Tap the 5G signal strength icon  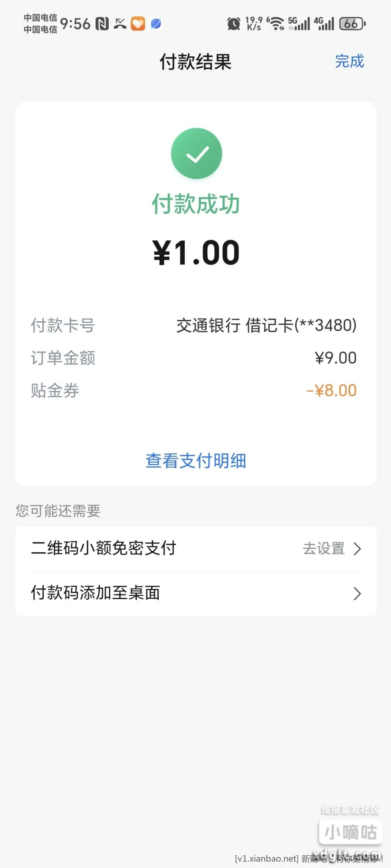click(299, 24)
